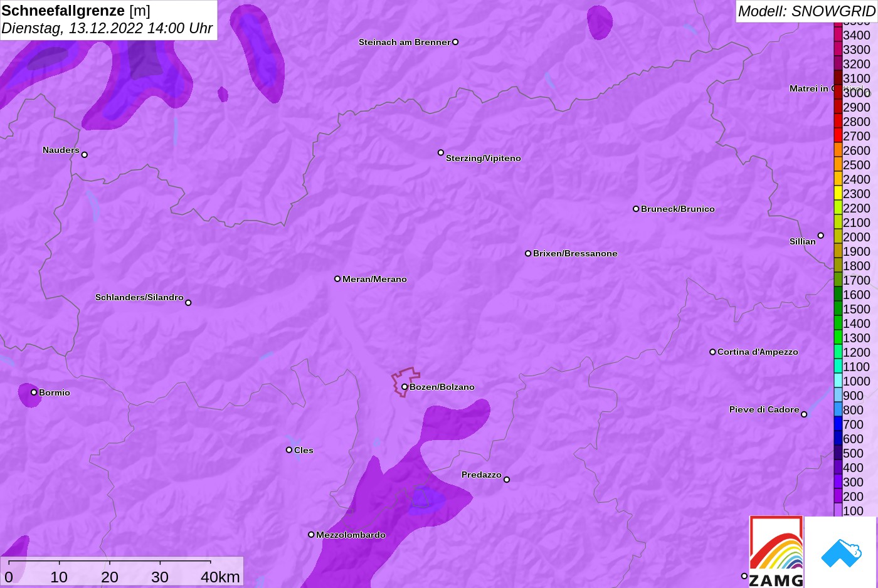Click the 1500 legend value
The width and height of the screenshot is (878, 588).
tap(857, 309)
